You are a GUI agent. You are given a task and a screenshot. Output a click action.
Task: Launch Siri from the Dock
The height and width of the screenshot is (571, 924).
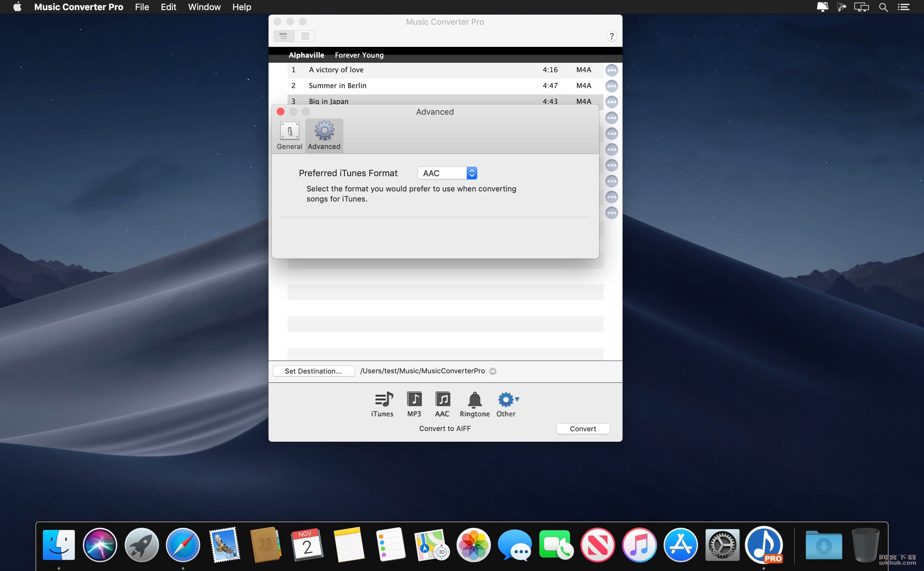point(100,545)
